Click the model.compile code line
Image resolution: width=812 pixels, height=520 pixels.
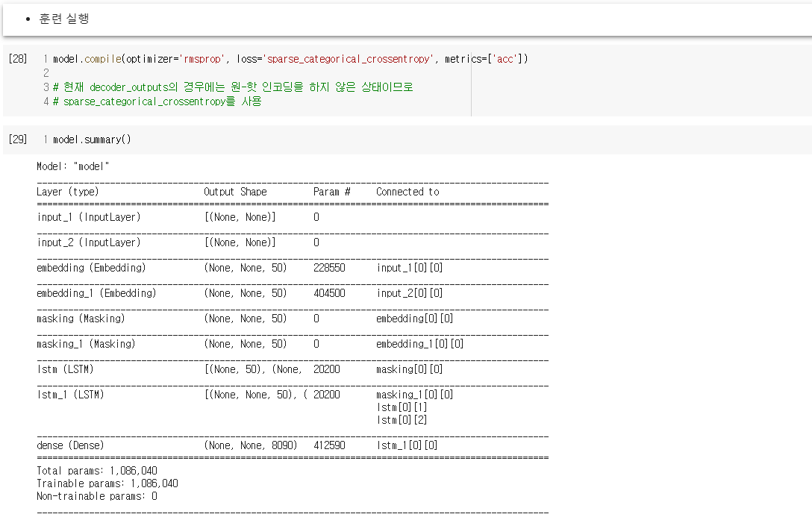coord(290,59)
